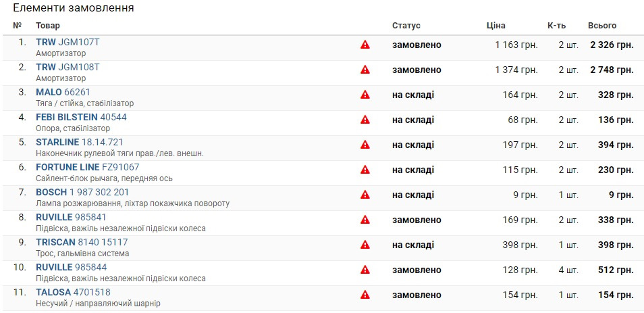
Task: Open TRISCAN 8140 15117 product link
Action: (82, 242)
